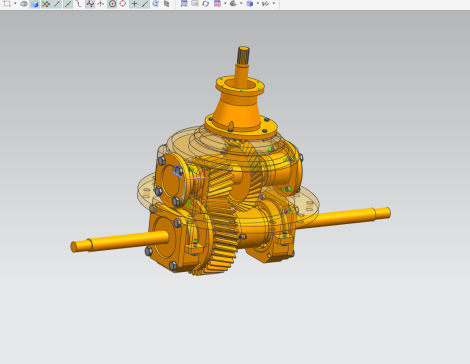
Task: Expand the teapot rendering style dropdown arrow
Action: click(241, 4)
